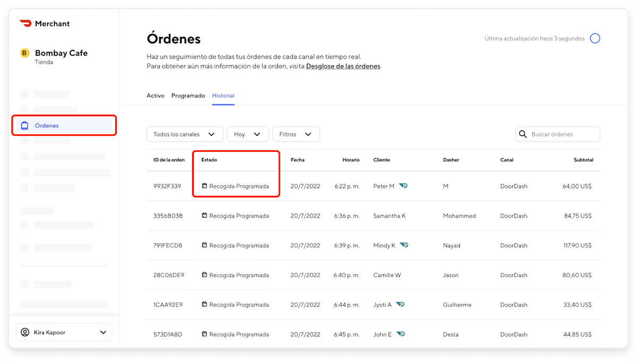Click the calendar icon in the 573D1A8D row

click(204, 334)
